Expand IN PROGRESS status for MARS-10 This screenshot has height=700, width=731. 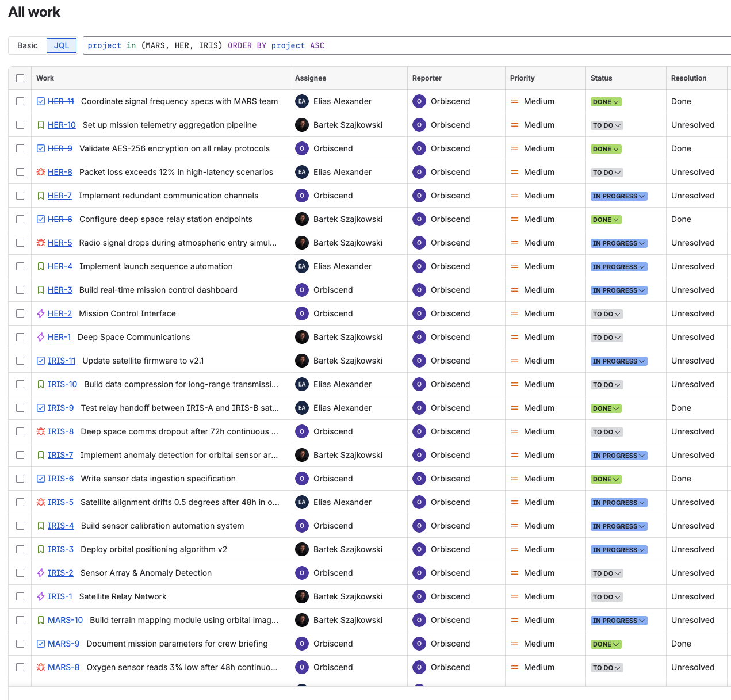click(619, 621)
